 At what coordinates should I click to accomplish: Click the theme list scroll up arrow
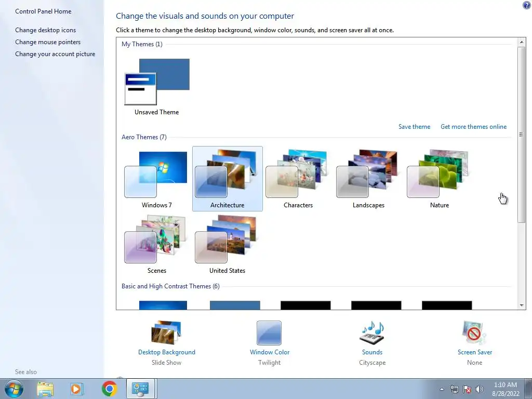click(x=522, y=42)
